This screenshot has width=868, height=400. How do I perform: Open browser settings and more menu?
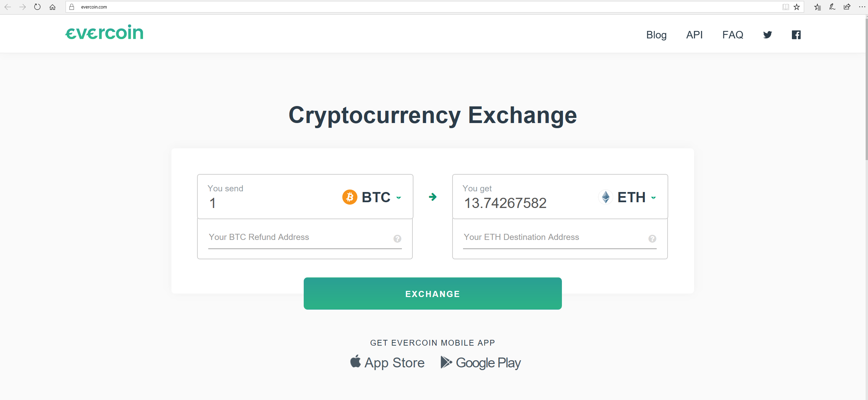(862, 7)
